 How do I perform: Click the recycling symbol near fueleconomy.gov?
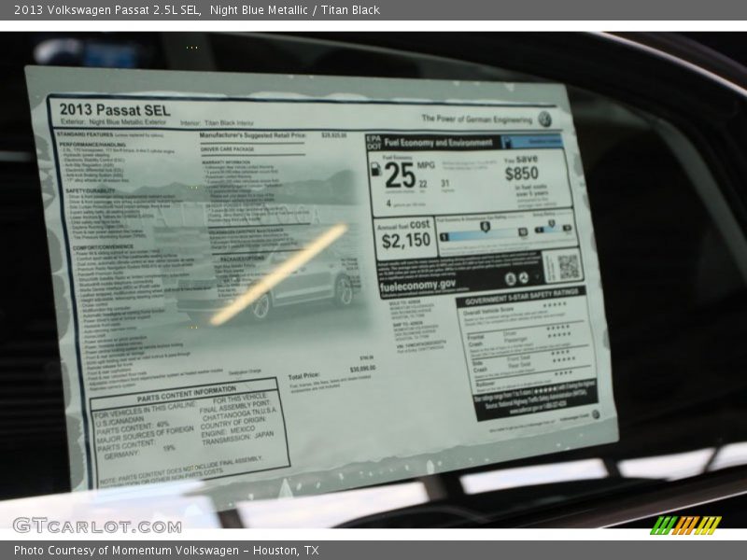pyautogui.click(x=525, y=279)
